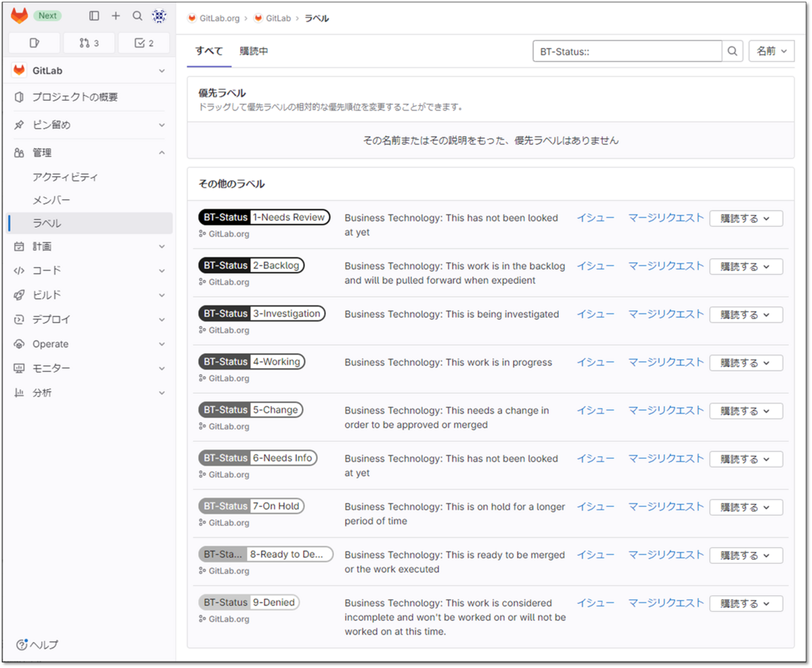This screenshot has height=668, width=812.
Task: Click the BT-Status 4-Working label
Action: (252, 361)
